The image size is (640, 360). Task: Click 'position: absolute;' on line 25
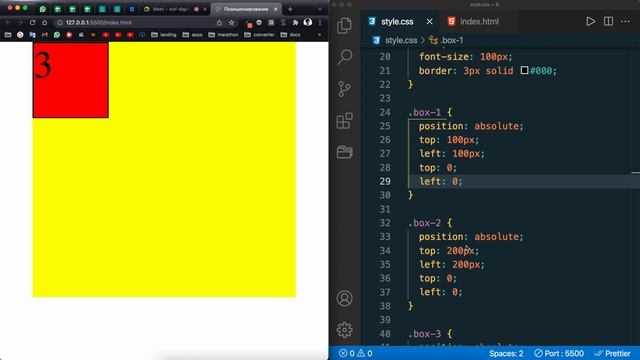[471, 126]
